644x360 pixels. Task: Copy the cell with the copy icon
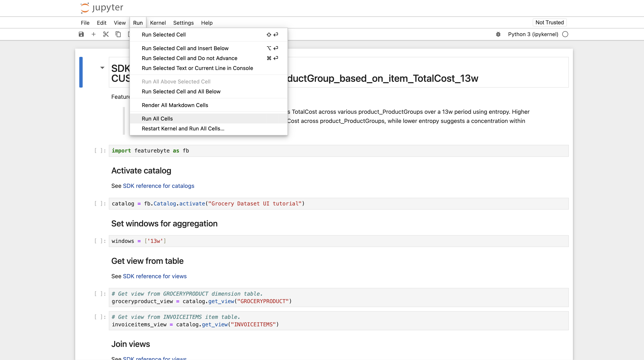coord(118,34)
